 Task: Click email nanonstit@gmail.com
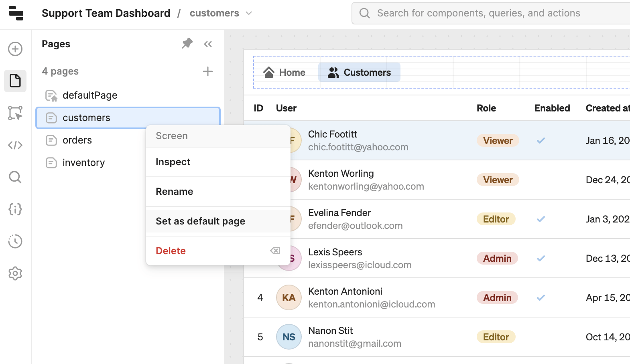click(355, 344)
